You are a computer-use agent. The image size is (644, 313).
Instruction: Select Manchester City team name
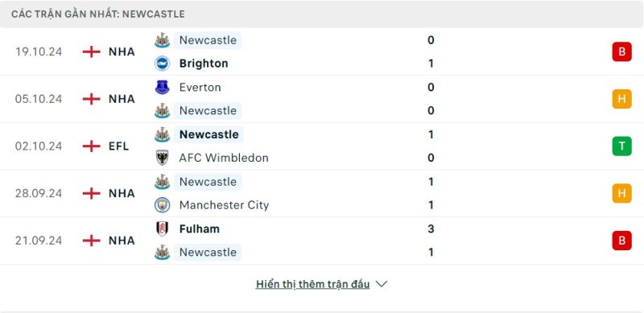click(x=224, y=205)
